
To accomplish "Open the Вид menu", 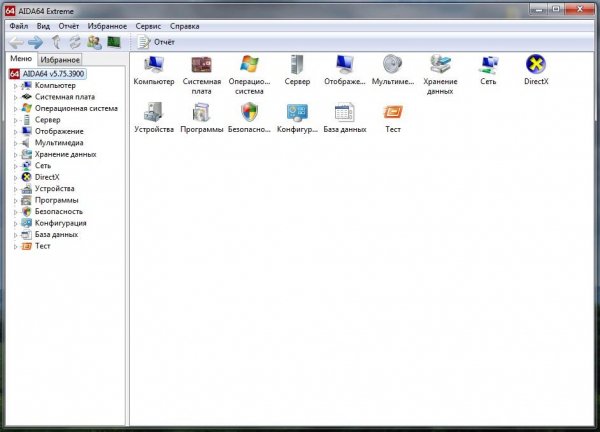I will click(43, 26).
